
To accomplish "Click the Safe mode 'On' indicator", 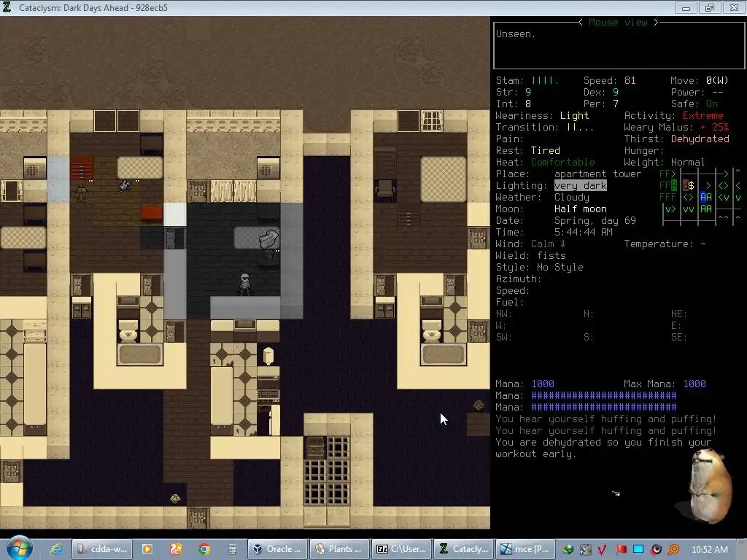I will point(712,104).
